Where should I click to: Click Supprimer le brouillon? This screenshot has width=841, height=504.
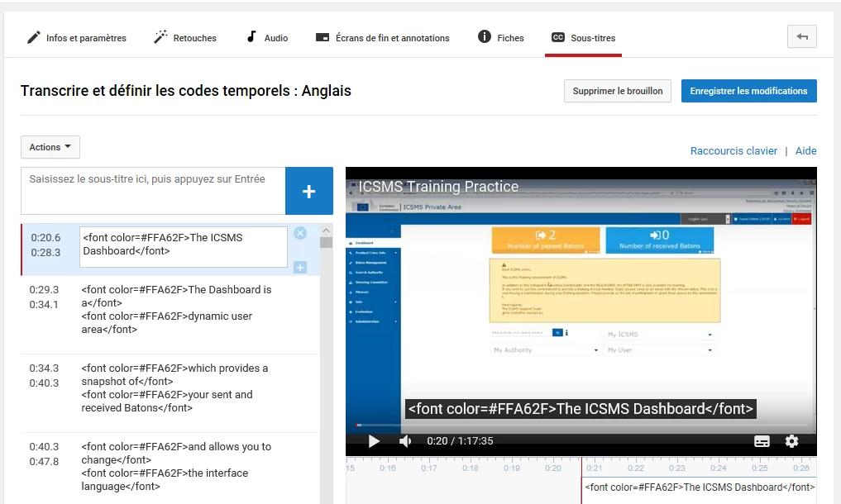point(618,91)
